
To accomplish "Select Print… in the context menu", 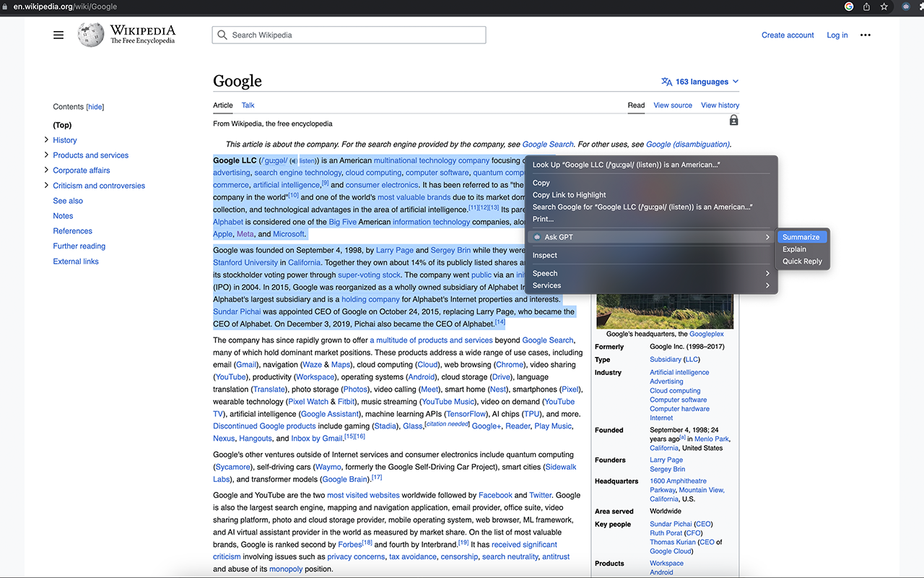I will (543, 219).
